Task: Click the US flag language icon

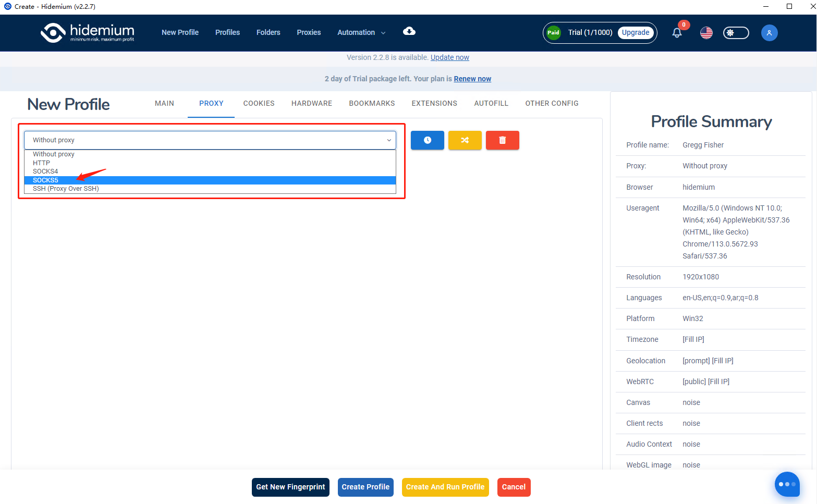Action: click(x=706, y=33)
